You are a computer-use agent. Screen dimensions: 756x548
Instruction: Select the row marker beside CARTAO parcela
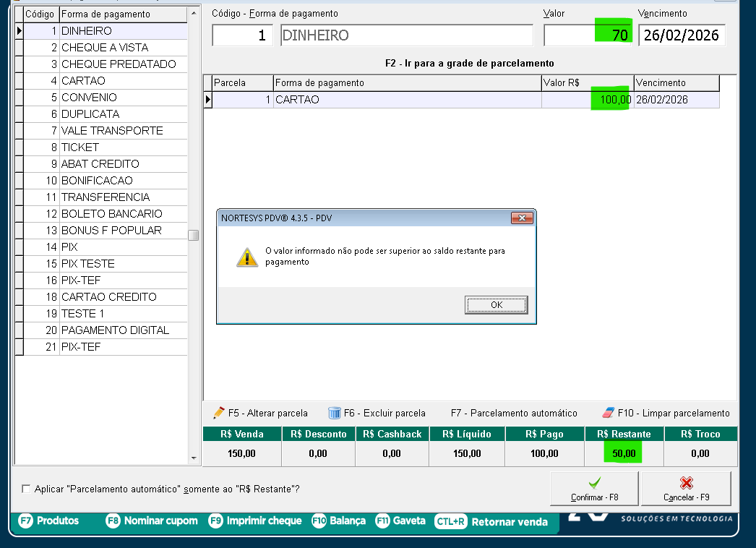(208, 100)
